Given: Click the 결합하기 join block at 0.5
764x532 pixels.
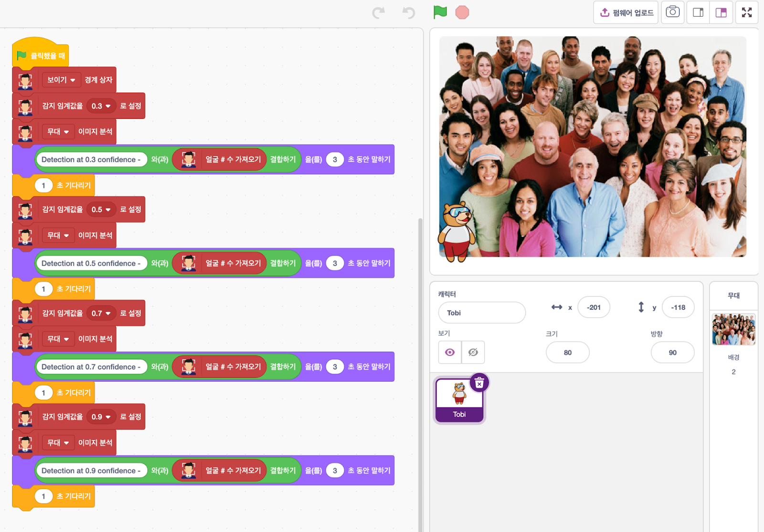Looking at the screenshot, I should coord(283,263).
